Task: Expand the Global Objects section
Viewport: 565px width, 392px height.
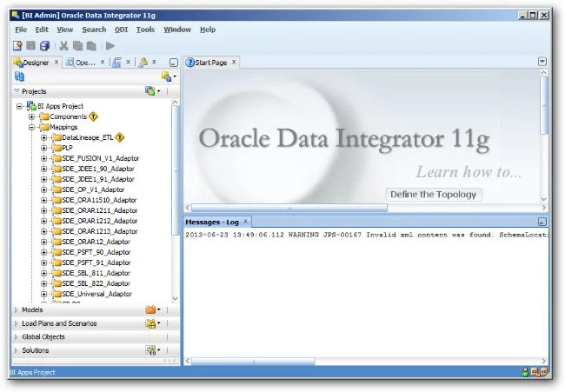Action: 16,337
